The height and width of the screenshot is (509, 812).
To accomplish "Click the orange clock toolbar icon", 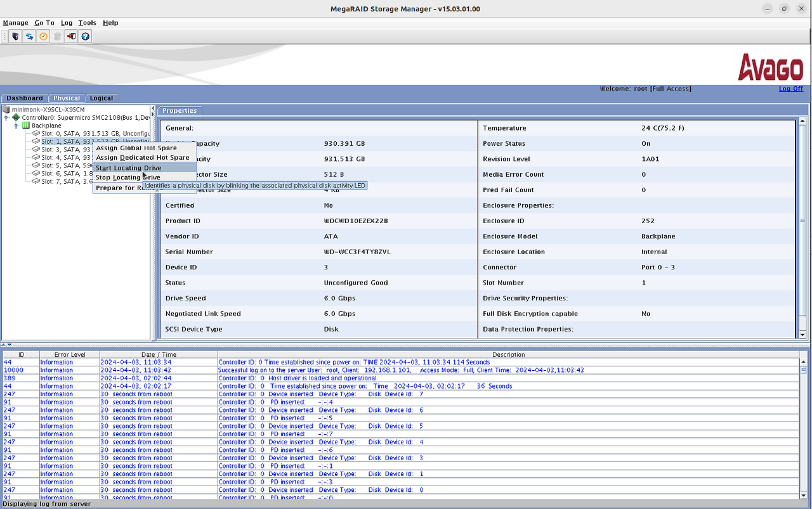I will click(43, 36).
